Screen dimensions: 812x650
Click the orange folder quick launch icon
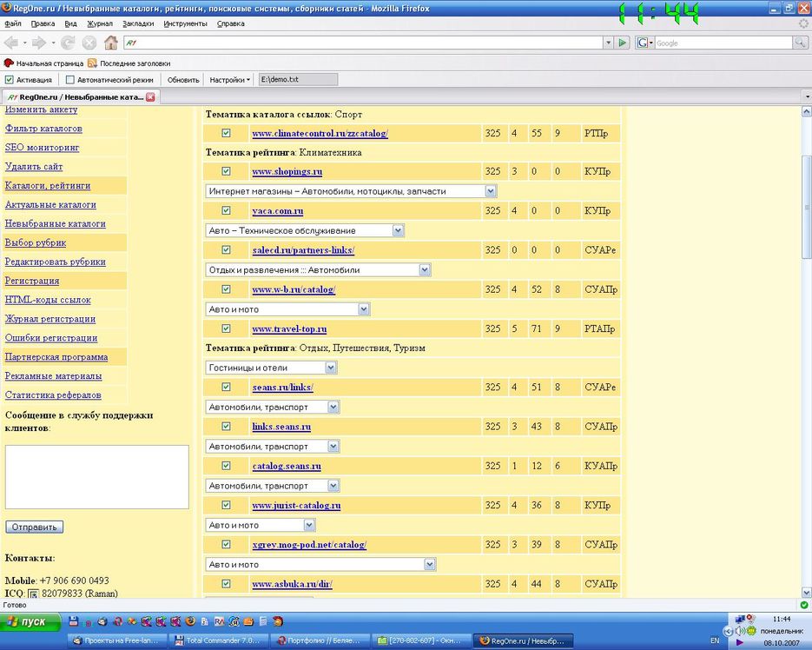(248, 621)
